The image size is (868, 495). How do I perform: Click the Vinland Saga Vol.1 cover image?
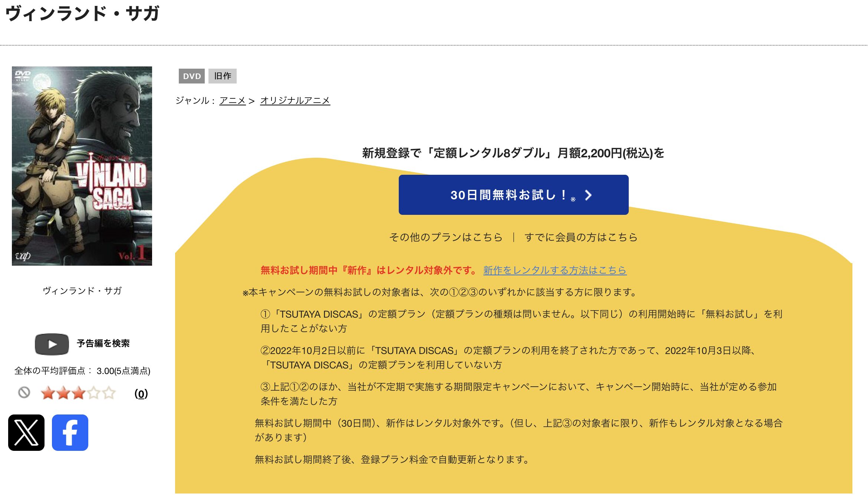click(x=82, y=166)
